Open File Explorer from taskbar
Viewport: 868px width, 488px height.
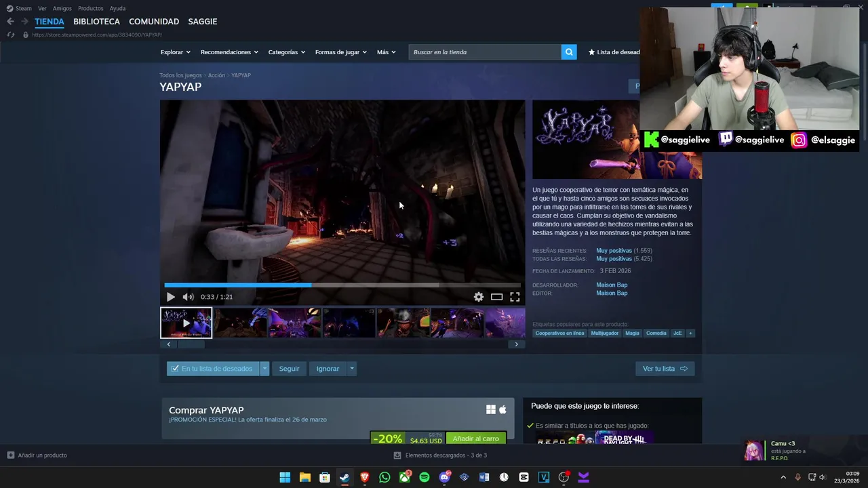click(x=305, y=477)
